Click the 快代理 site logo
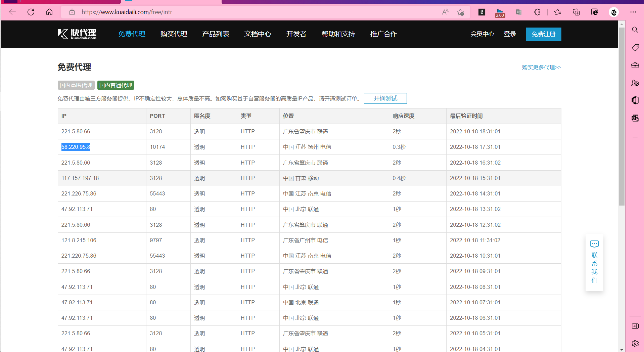The image size is (644, 352). (77, 34)
